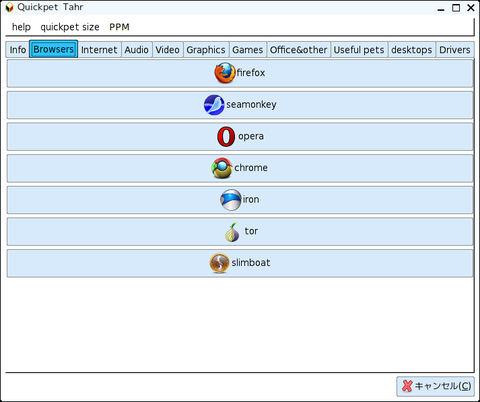
Task: Switch to the Info tab
Action: point(17,50)
